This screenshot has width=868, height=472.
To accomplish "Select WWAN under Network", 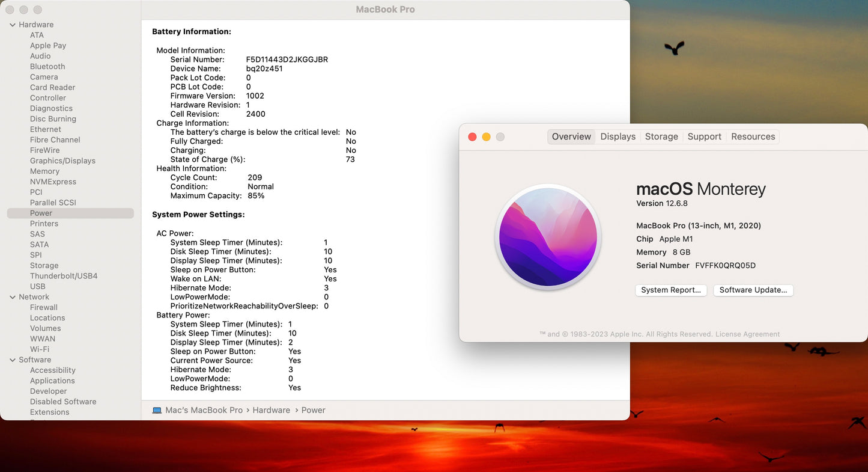I will (43, 339).
